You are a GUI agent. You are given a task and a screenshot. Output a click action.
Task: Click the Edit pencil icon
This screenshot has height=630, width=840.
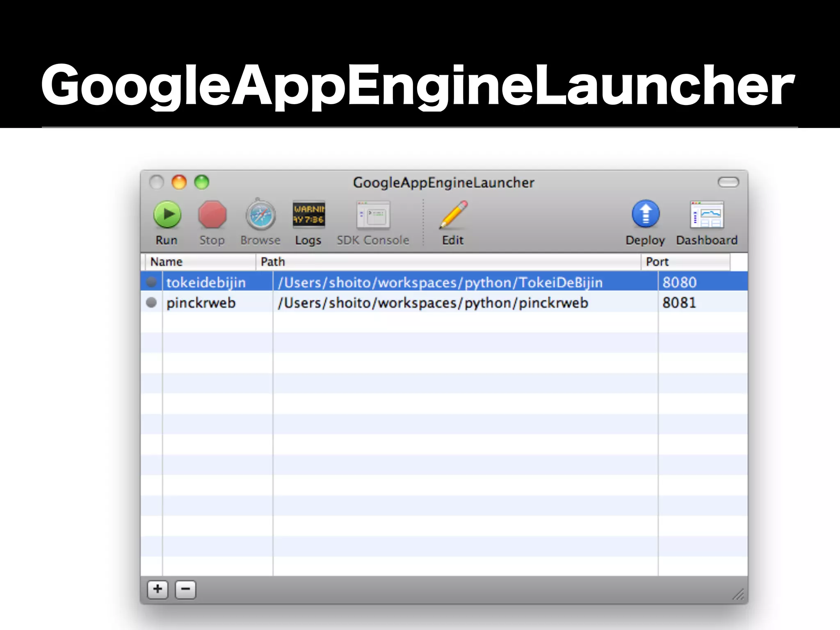453,215
